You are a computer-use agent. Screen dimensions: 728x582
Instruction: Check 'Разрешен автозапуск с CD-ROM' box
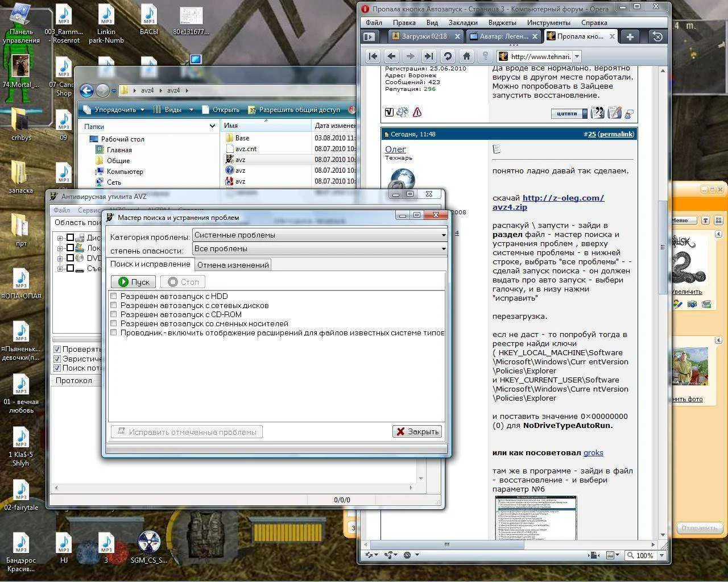[114, 314]
